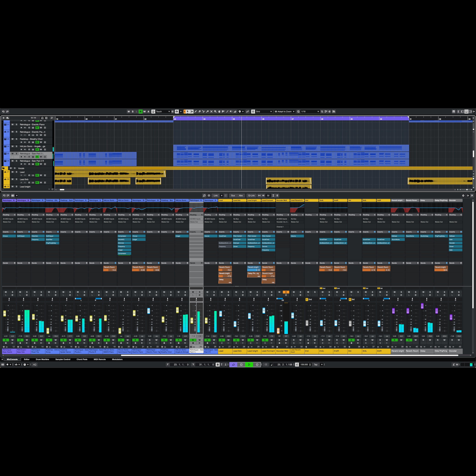Screen dimensions: 476x476
Task: Switch to the Editor tab
Action: (x=27, y=360)
